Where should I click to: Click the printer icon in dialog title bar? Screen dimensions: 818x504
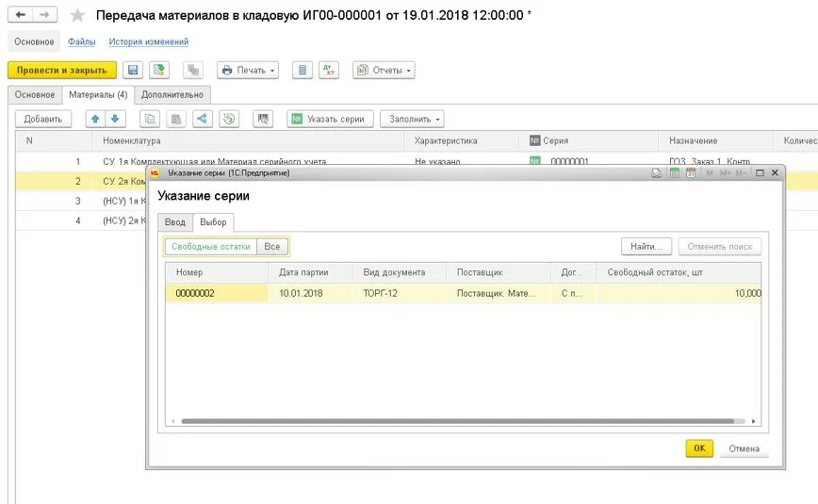coord(656,173)
